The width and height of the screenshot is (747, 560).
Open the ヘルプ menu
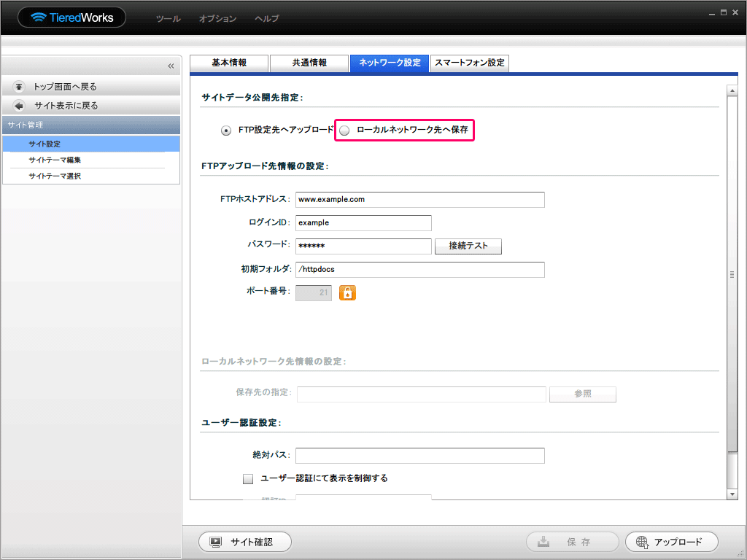(x=266, y=19)
